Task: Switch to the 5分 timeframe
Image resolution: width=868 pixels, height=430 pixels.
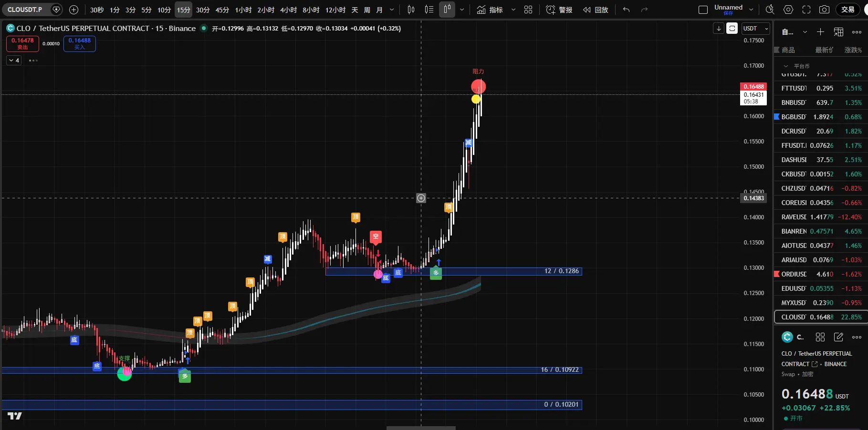Action: pyautogui.click(x=146, y=10)
